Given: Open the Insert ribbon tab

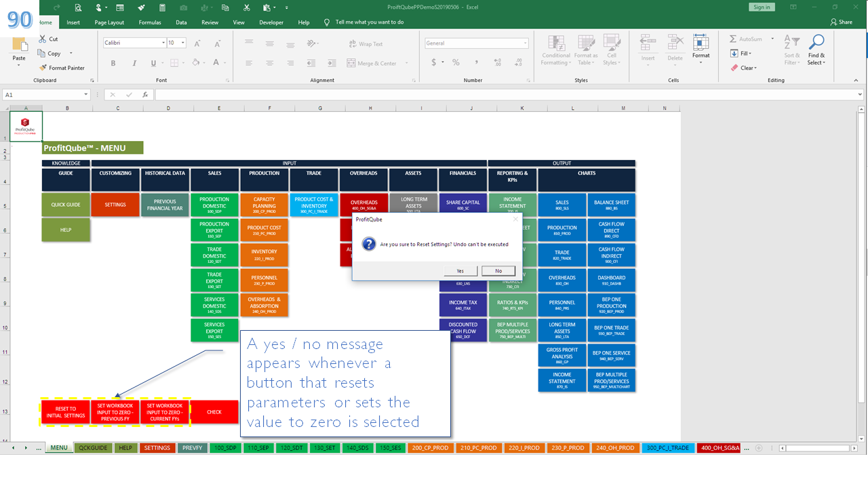Looking at the screenshot, I should coord(73,22).
